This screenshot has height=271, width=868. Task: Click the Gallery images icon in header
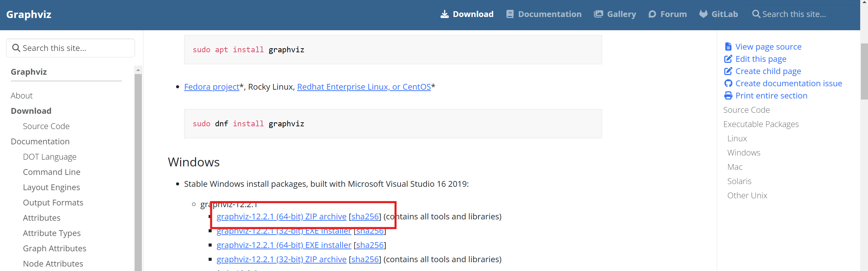(x=598, y=14)
